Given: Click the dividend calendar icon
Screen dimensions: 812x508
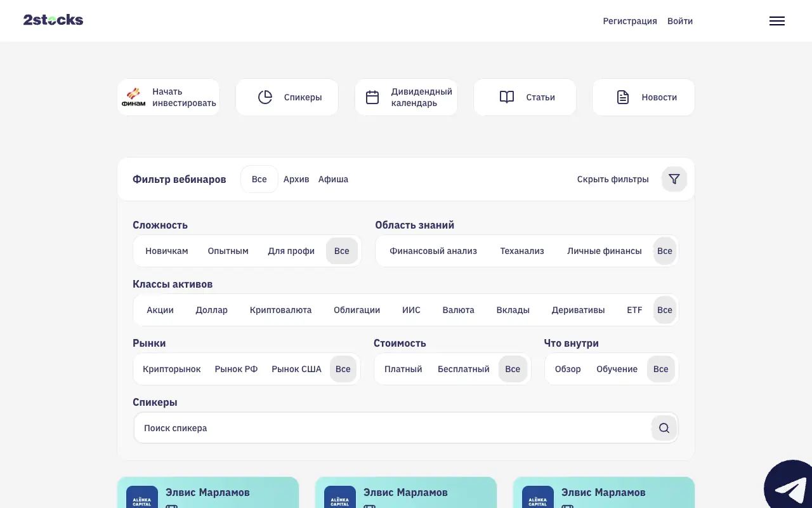Looking at the screenshot, I should click(372, 97).
